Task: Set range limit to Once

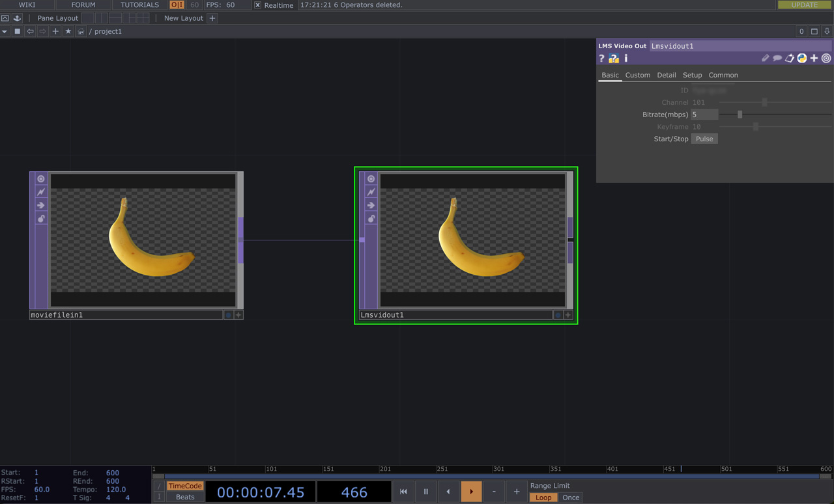Action: pyautogui.click(x=571, y=497)
